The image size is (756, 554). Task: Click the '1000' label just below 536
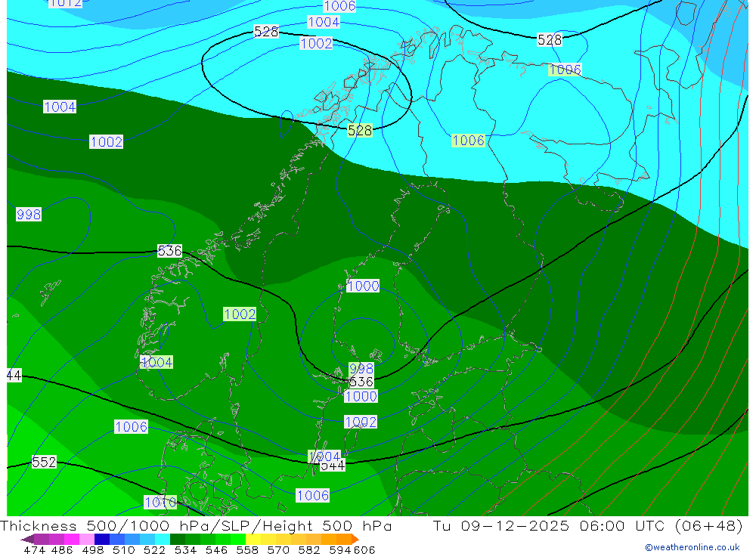coord(361,396)
